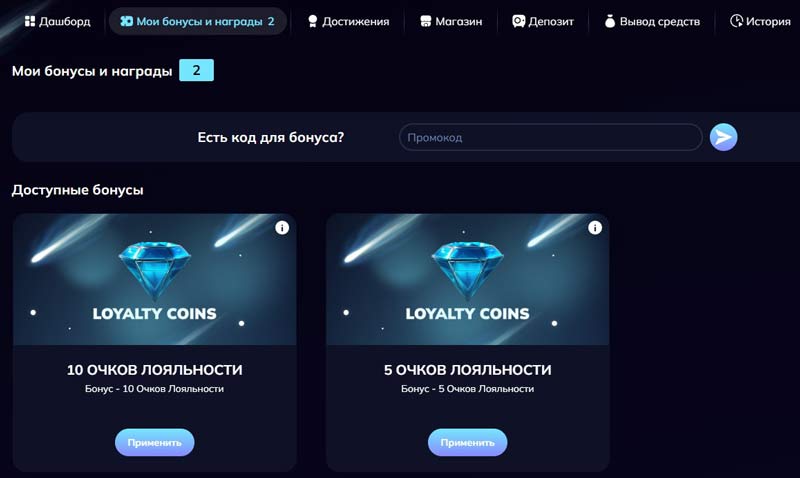Click the Вывод средств money bag icon
Screen dimensions: 800x478
point(610,21)
